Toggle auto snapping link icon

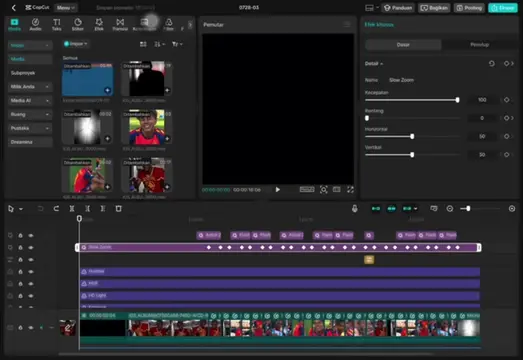coord(392,209)
